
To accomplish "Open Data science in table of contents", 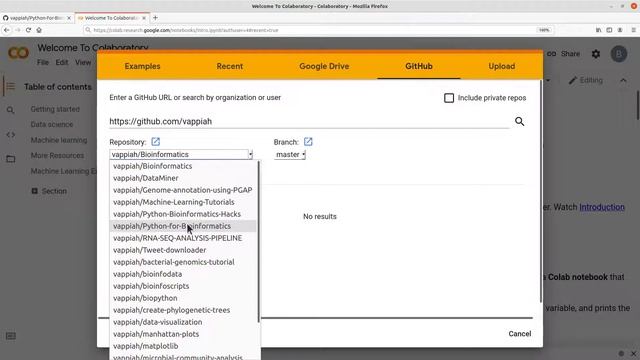I will 52,124.
